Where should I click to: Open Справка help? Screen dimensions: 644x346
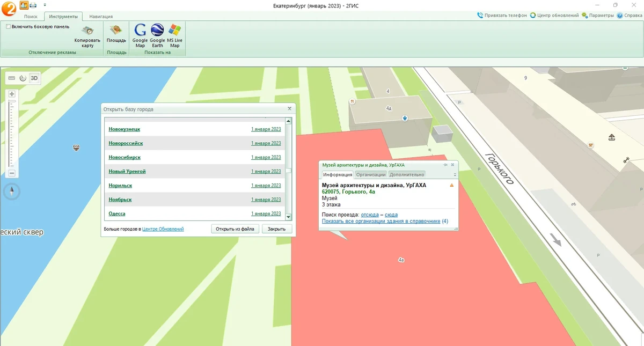point(630,16)
